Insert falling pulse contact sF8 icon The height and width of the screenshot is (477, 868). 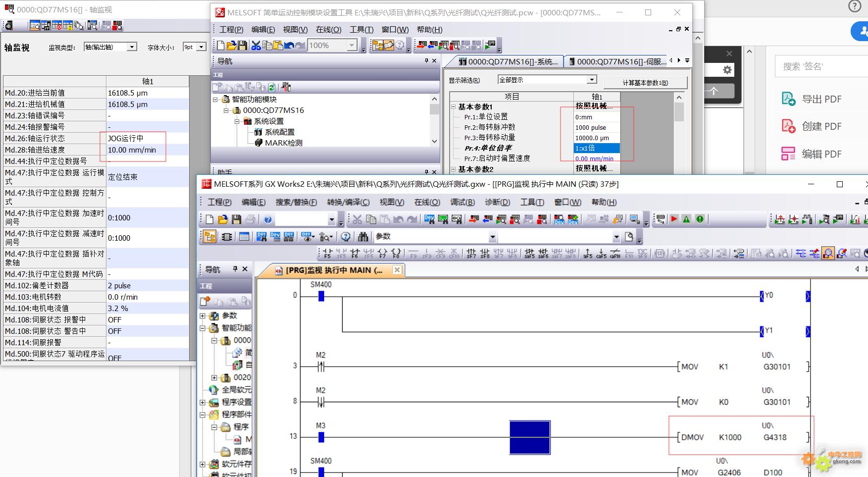485,254
